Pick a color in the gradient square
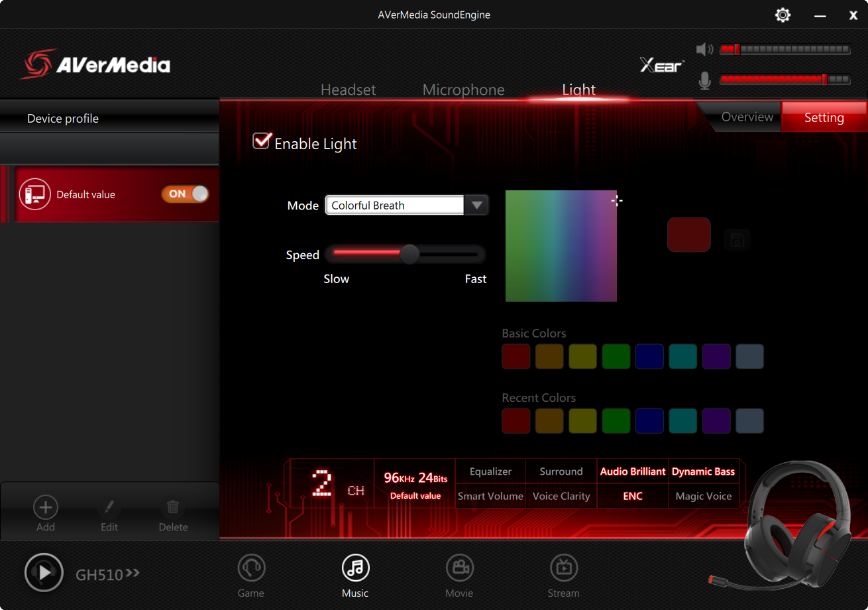 (x=561, y=246)
